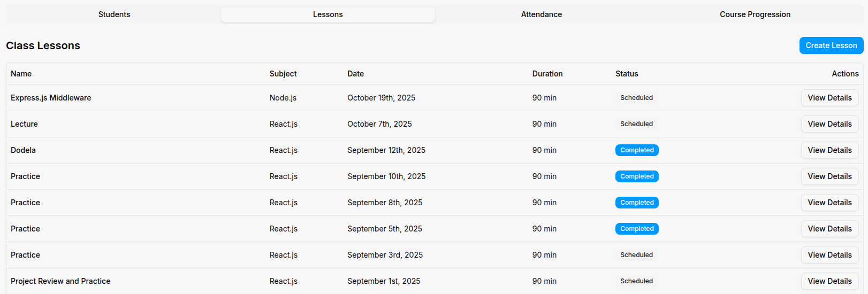
Task: Select the Course Progression tab
Action: 755,14
